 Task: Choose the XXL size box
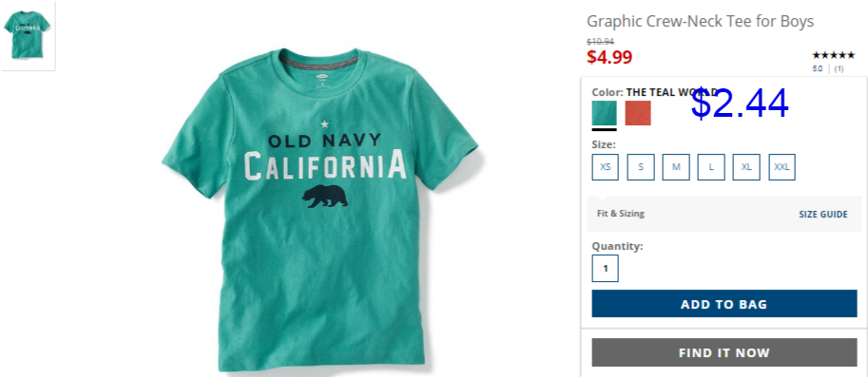pyautogui.click(x=781, y=167)
